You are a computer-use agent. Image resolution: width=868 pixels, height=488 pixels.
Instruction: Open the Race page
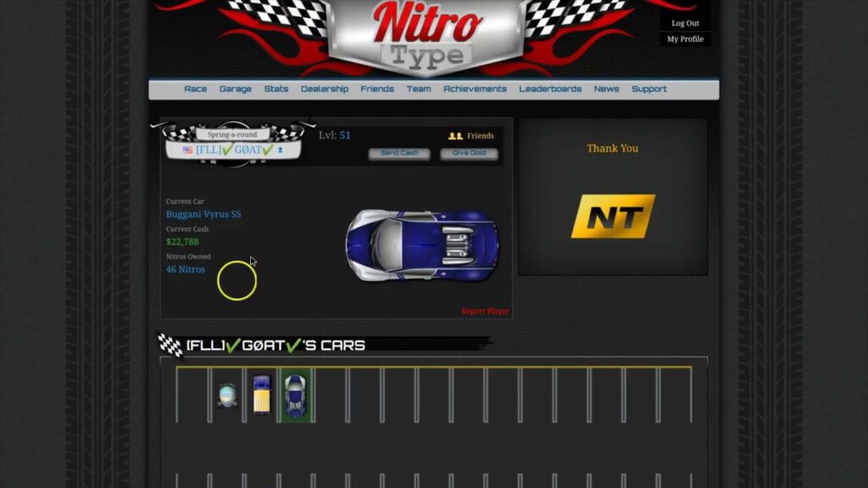[x=196, y=89]
